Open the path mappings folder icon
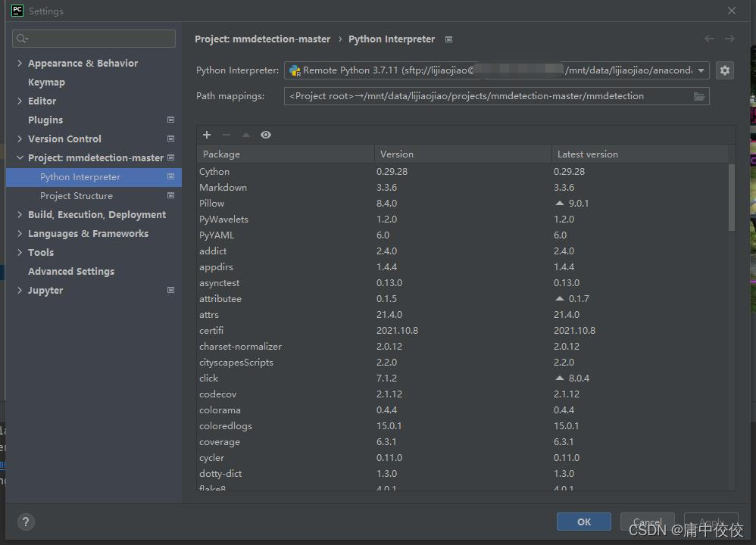The image size is (756, 545). click(x=699, y=96)
